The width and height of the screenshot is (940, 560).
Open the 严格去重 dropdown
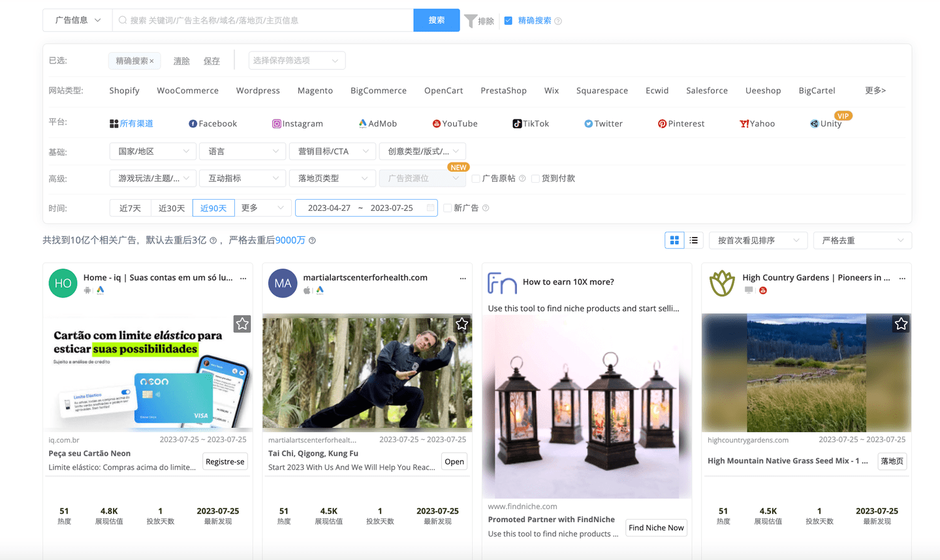tap(863, 240)
